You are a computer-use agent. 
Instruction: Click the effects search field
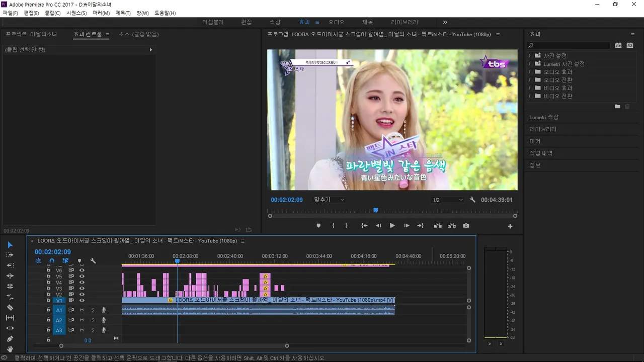(569, 45)
